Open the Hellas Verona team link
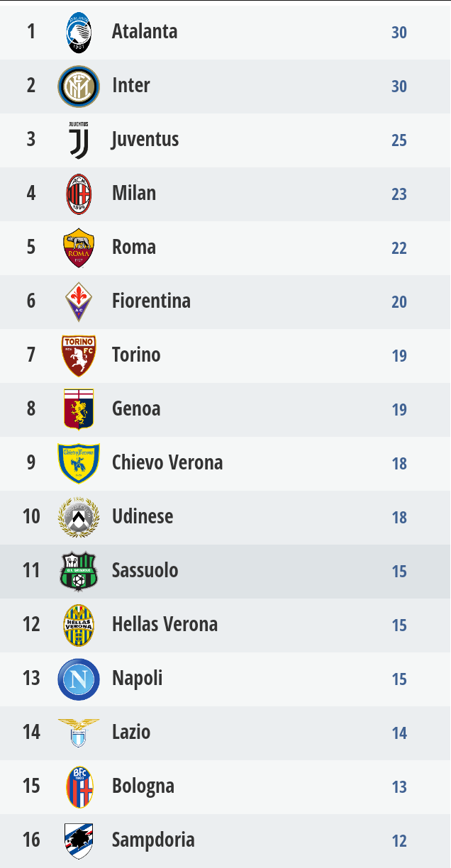Image resolution: width=451 pixels, height=868 pixels. click(x=165, y=624)
